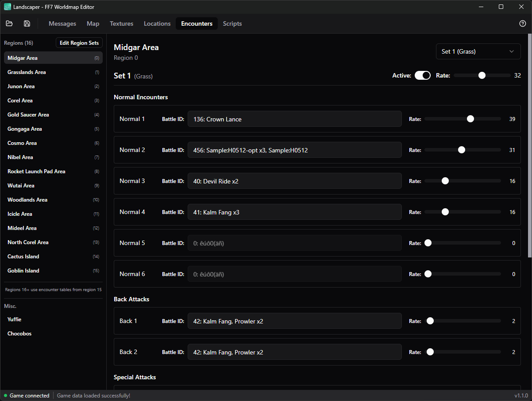Click the Edit Region Sets button

coord(79,43)
